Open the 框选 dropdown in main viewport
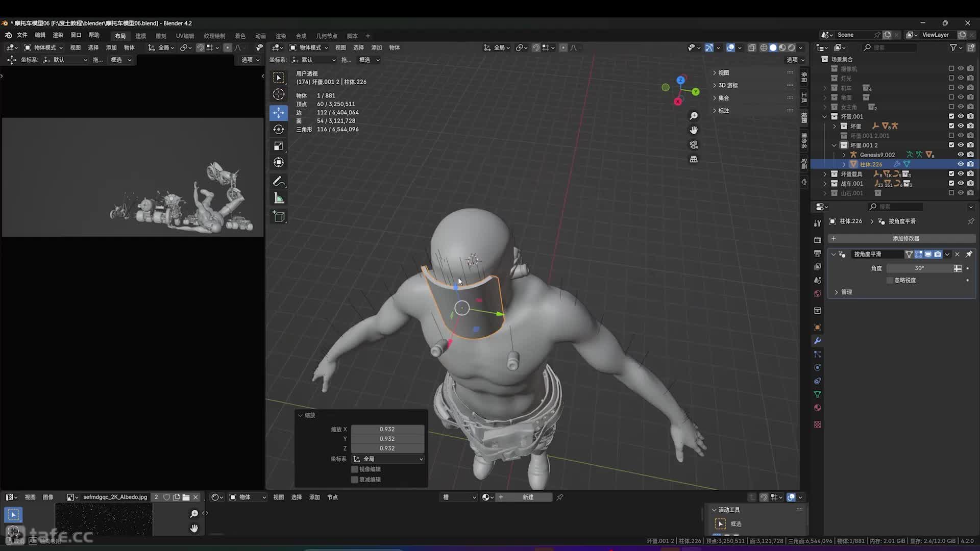The height and width of the screenshot is (551, 980). pyautogui.click(x=369, y=60)
